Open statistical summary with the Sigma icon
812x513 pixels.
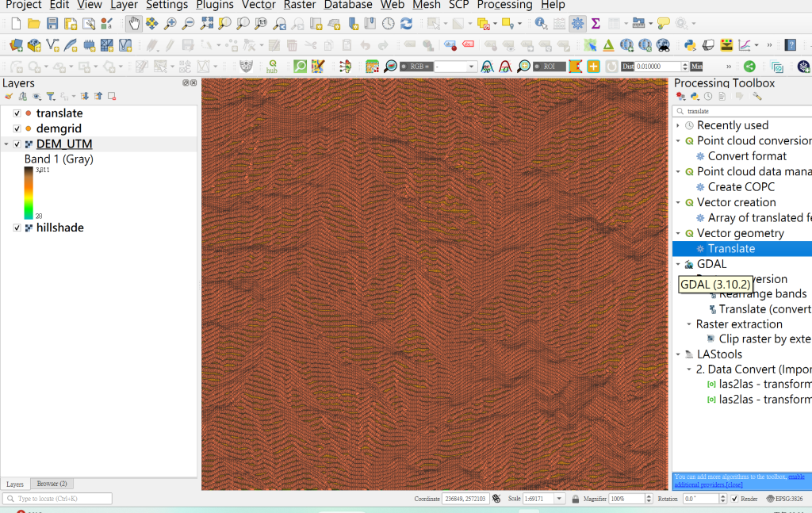coord(596,23)
